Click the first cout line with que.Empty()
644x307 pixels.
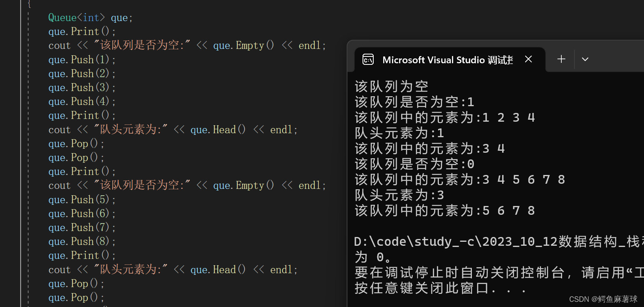click(187, 45)
